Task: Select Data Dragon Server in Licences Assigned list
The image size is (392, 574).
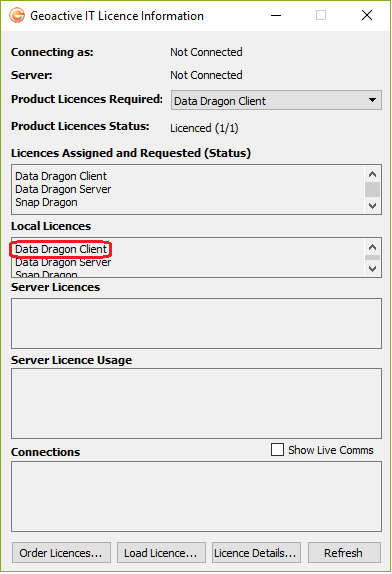Action: [x=63, y=189]
